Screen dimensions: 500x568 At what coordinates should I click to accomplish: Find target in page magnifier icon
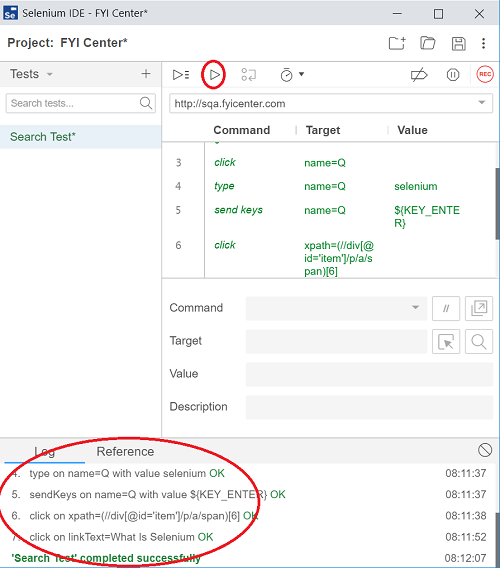tap(479, 341)
